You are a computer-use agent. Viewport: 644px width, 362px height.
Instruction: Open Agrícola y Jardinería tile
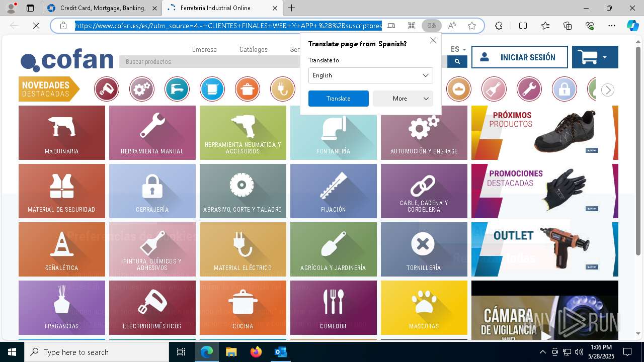334,249
